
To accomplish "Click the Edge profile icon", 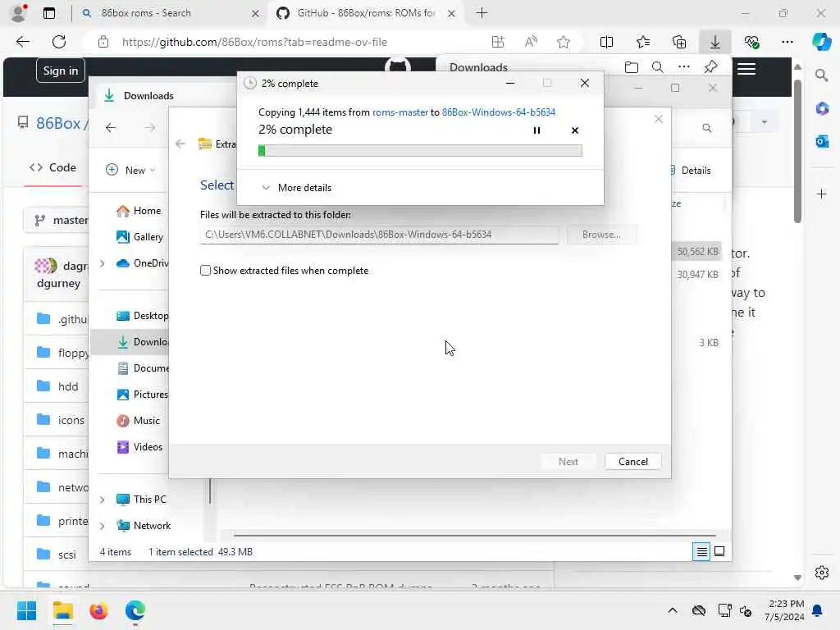I will pos(19,13).
